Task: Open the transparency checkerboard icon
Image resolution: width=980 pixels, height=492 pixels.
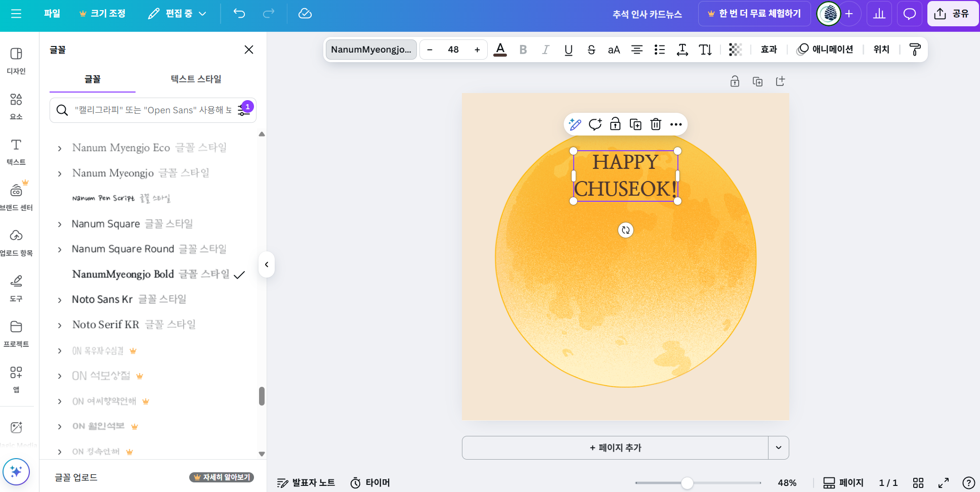Action: click(x=735, y=50)
